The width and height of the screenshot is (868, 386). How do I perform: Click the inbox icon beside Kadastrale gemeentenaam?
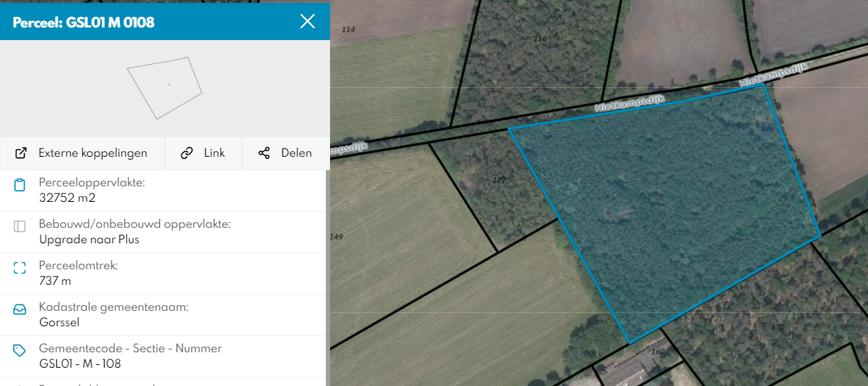[x=20, y=309]
